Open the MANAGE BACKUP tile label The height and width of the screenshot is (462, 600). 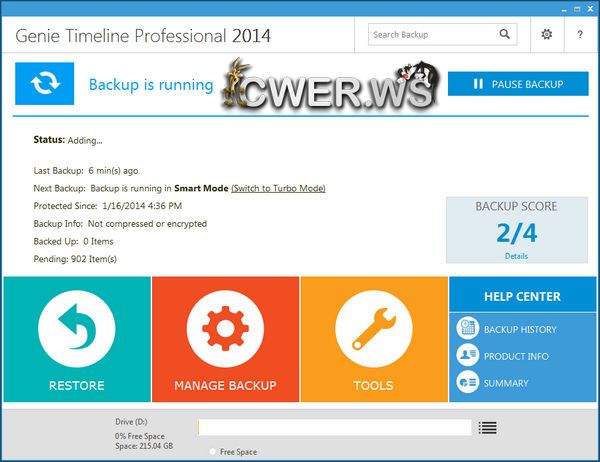tap(225, 385)
